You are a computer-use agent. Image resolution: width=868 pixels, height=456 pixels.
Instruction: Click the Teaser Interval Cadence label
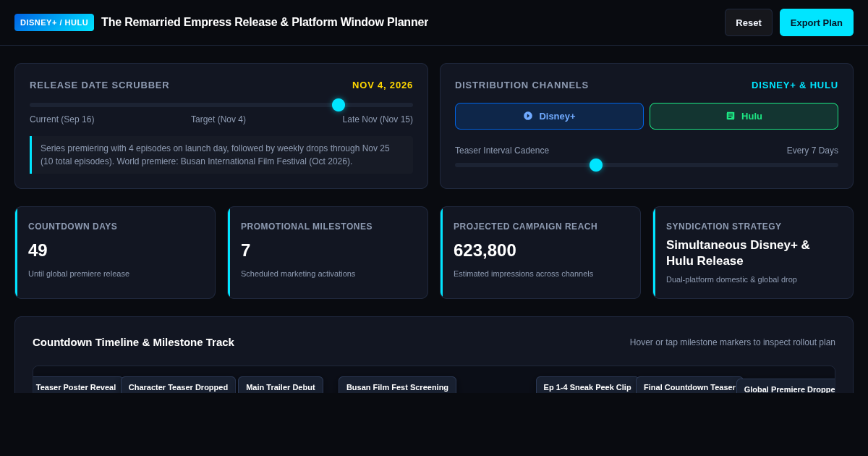[x=502, y=151]
